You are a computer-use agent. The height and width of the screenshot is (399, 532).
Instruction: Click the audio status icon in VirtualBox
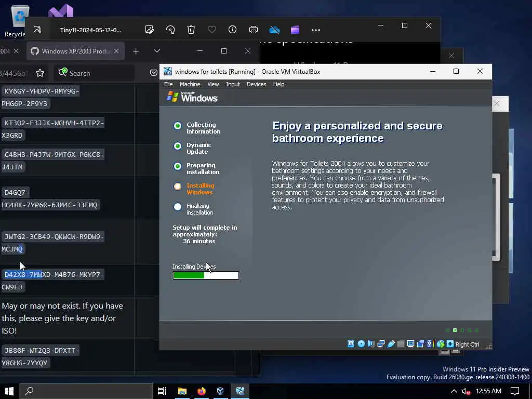371,344
